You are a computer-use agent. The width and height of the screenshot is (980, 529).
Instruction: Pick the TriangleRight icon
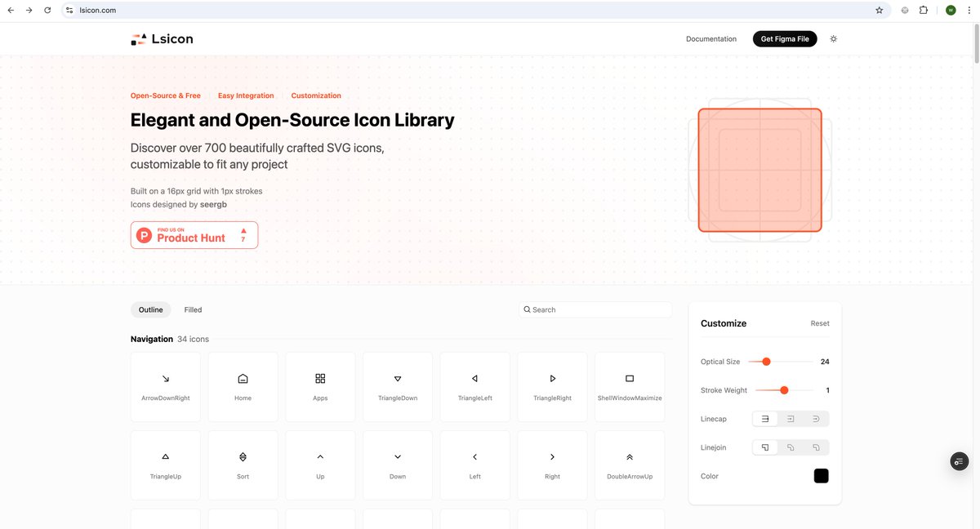(x=552, y=387)
